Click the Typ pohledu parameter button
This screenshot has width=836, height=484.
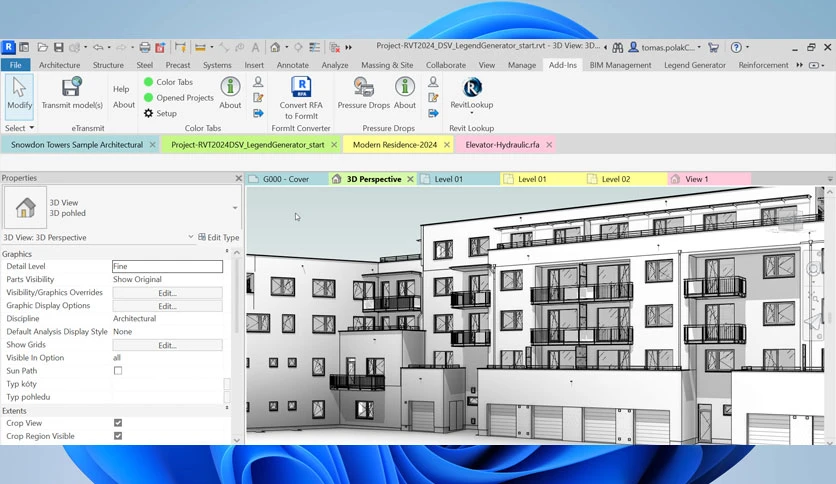click(227, 397)
